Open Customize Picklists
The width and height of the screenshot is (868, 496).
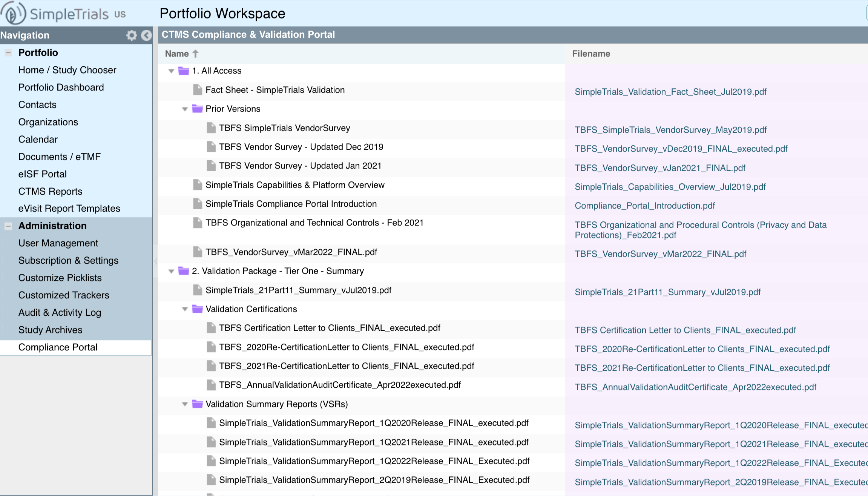60,278
